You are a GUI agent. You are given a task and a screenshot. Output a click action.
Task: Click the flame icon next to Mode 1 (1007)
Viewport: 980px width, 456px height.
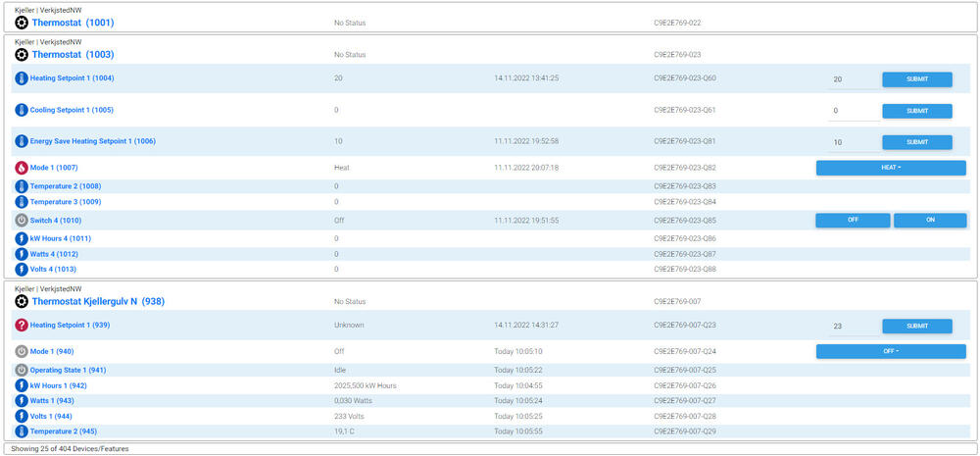[x=22, y=168]
